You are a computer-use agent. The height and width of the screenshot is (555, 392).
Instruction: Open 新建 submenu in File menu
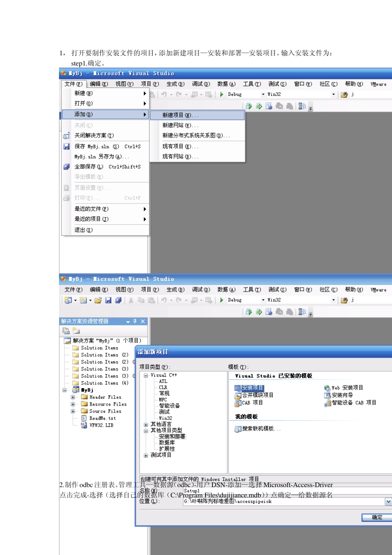[105, 93]
